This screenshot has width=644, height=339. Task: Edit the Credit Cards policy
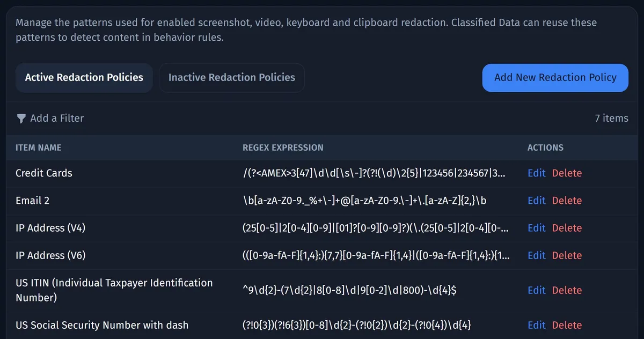pyautogui.click(x=536, y=173)
